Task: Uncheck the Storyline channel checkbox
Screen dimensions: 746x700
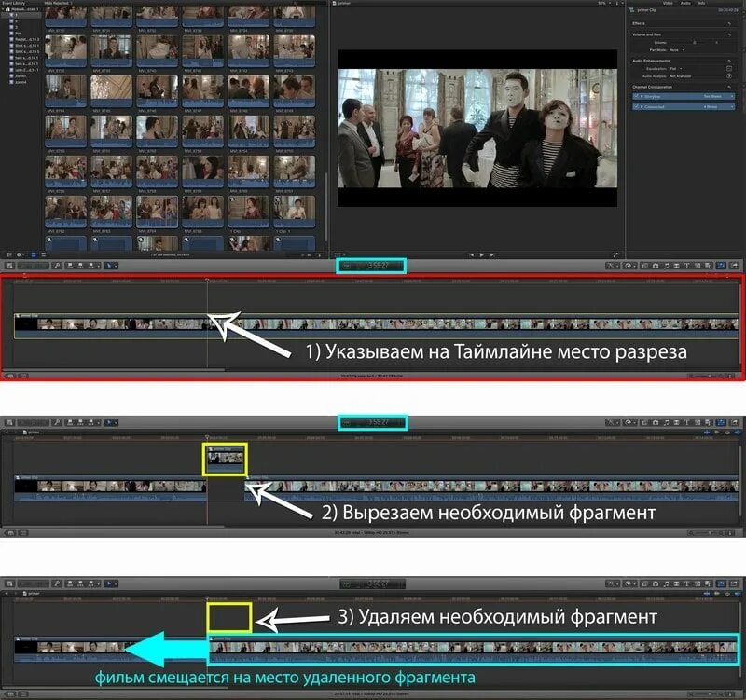Action: pyautogui.click(x=636, y=97)
